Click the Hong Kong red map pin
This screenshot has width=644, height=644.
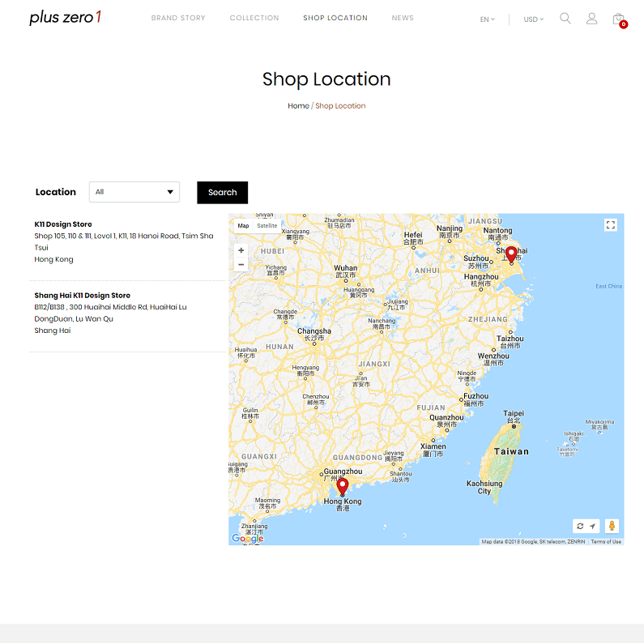(343, 487)
